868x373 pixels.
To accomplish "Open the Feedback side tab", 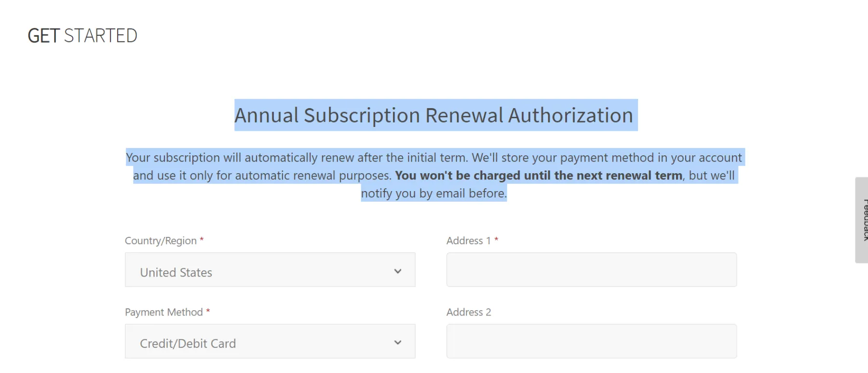I will pos(862,220).
